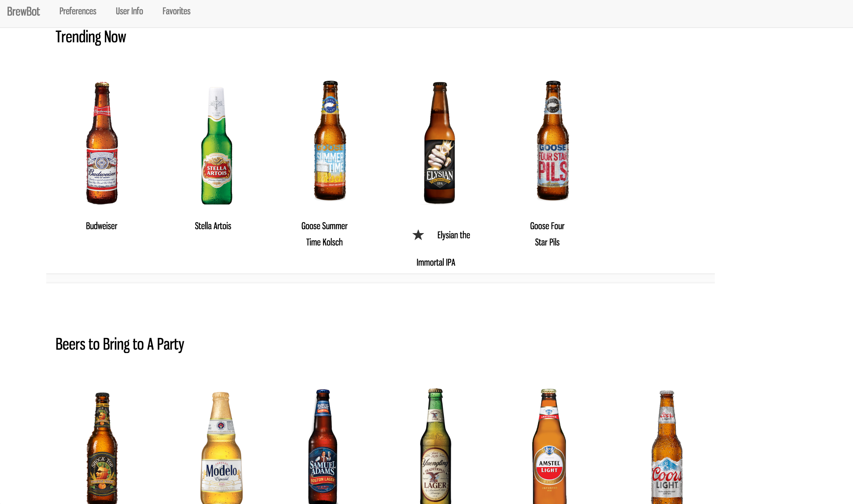Click the Goose Four Star Pils label
This screenshot has height=504, width=853.
point(547,234)
